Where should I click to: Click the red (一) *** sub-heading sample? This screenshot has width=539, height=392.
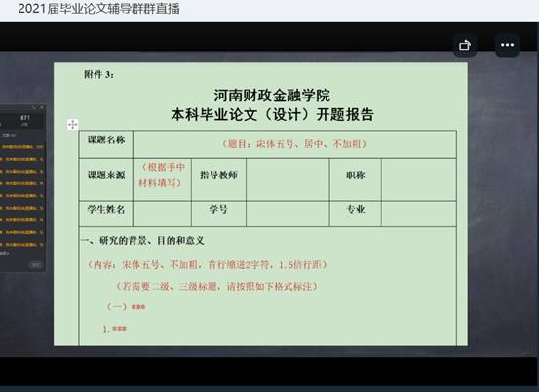[127, 307]
